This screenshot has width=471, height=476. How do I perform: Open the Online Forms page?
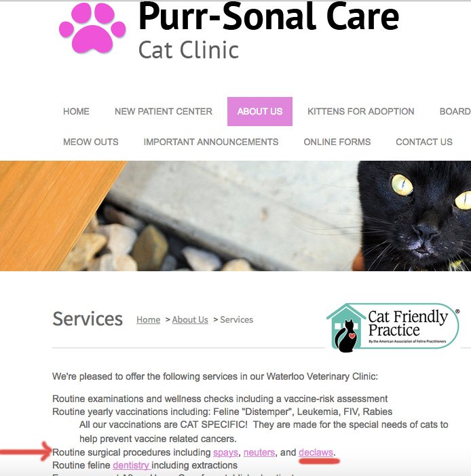337,142
